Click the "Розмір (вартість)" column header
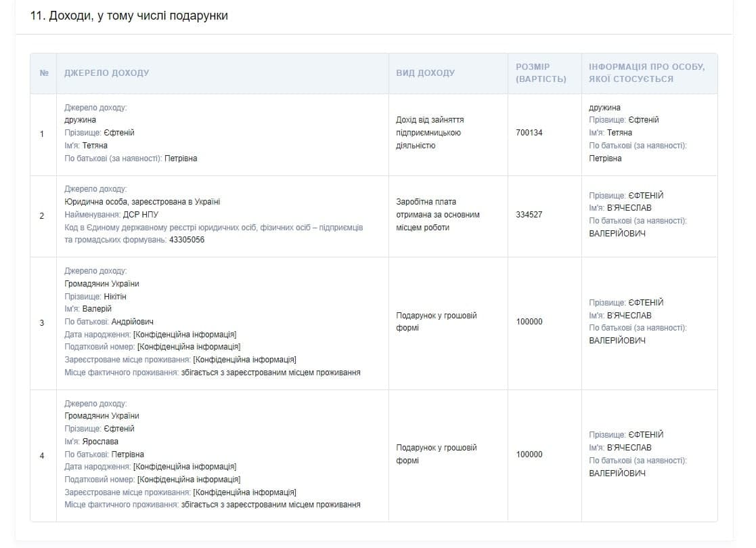Screen dimensions: 756x548 (540, 73)
